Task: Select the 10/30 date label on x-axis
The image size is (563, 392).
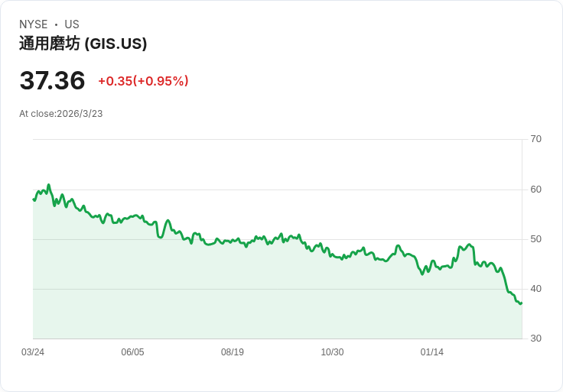Action: point(332,352)
